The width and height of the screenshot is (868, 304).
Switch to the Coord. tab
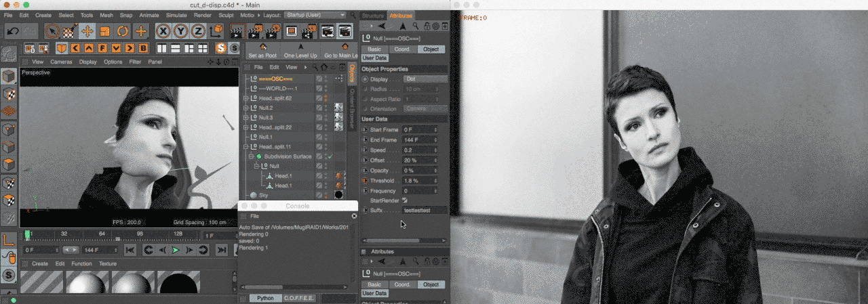[401, 49]
